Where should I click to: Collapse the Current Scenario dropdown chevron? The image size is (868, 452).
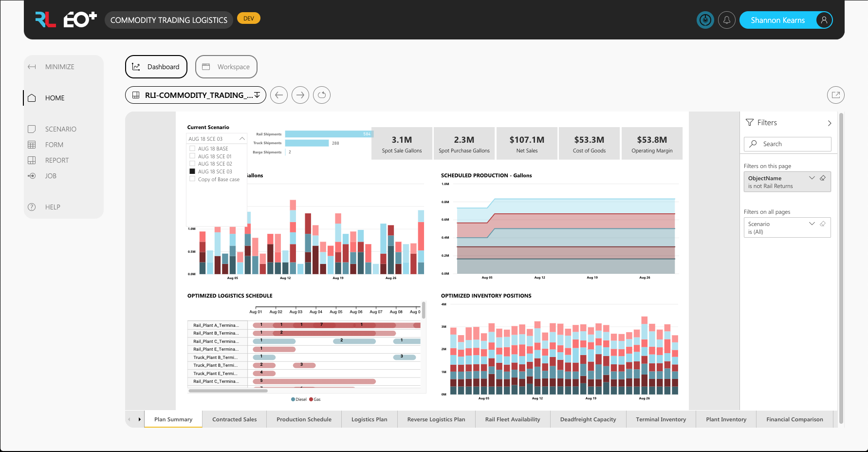(x=242, y=138)
